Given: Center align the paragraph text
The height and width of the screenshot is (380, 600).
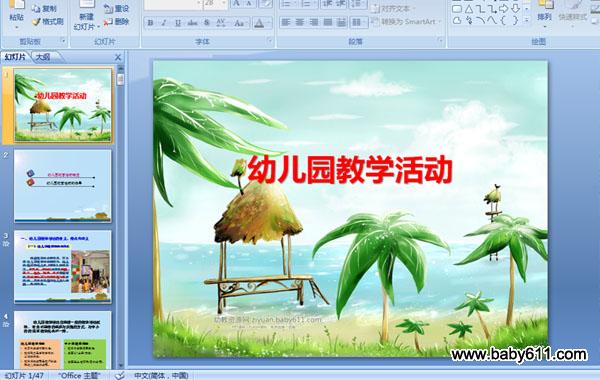Looking at the screenshot, I should pos(300,23).
